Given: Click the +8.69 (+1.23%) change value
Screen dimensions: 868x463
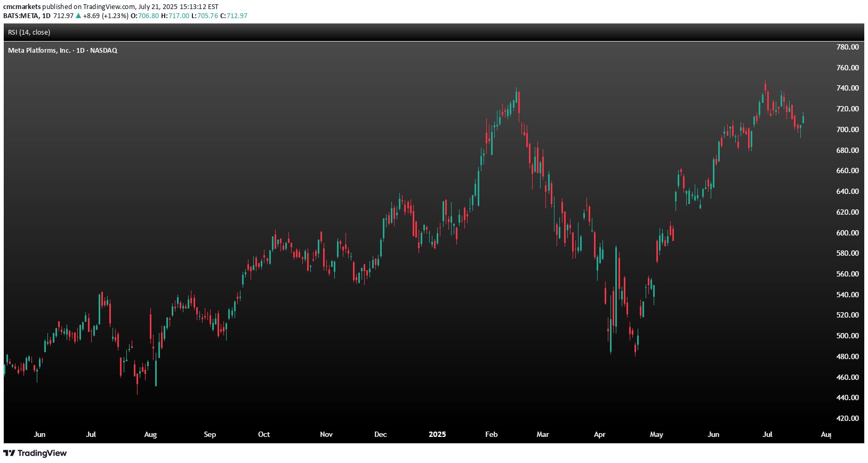Looking at the screenshot, I should tap(106, 16).
